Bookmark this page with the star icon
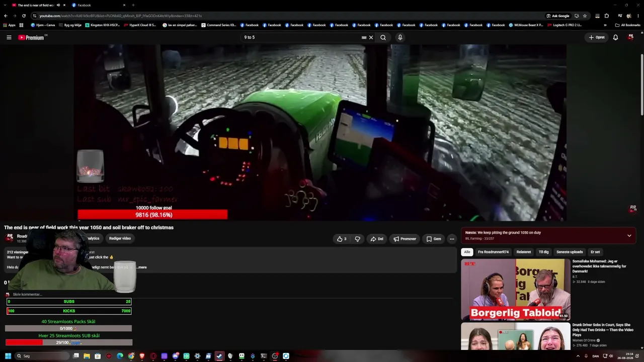This screenshot has height=362, width=644. point(585,16)
